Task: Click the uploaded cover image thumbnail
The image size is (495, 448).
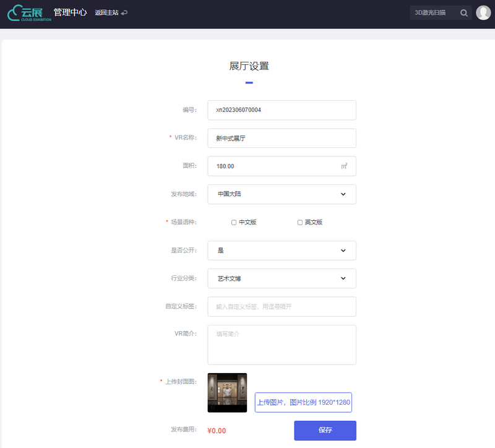Action: point(227,392)
